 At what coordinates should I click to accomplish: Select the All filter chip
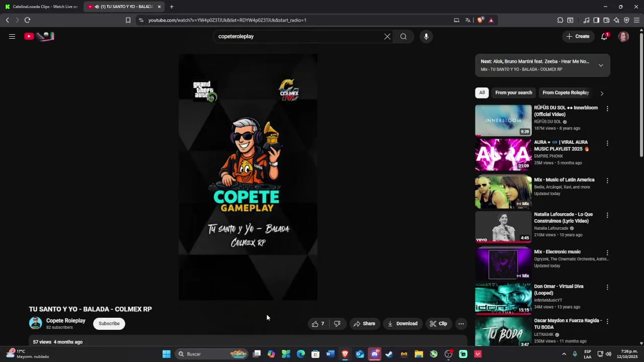[482, 93]
